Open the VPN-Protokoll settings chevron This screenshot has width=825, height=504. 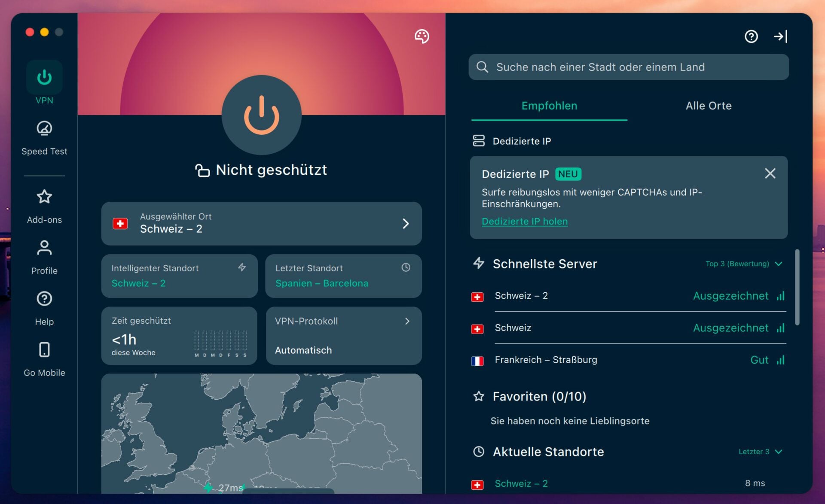(x=406, y=321)
